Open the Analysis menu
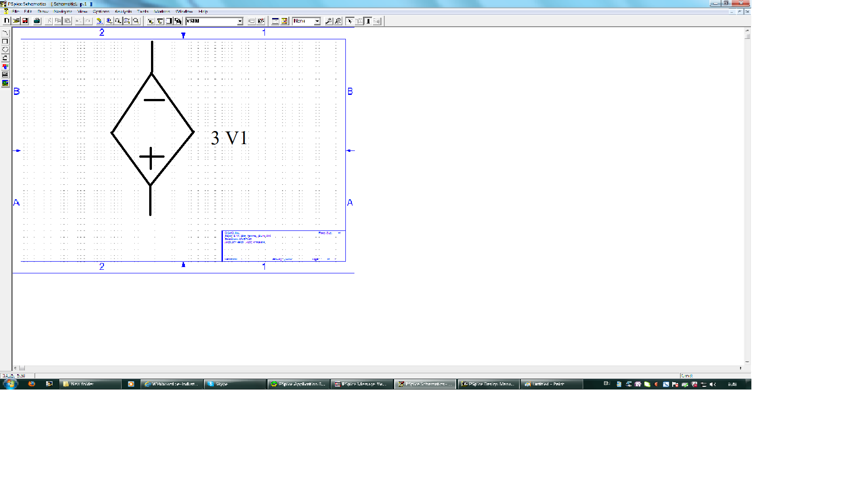This screenshot has width=868, height=488. [x=123, y=11]
